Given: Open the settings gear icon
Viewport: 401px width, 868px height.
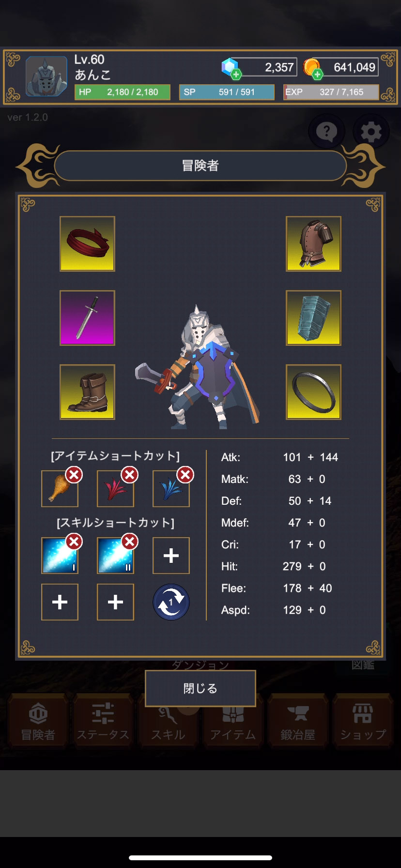Looking at the screenshot, I should coord(371,131).
